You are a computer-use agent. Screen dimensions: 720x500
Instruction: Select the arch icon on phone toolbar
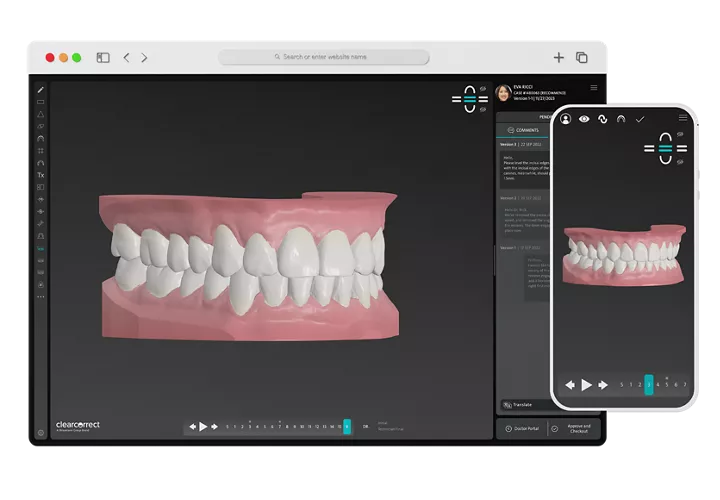pyautogui.click(x=621, y=119)
